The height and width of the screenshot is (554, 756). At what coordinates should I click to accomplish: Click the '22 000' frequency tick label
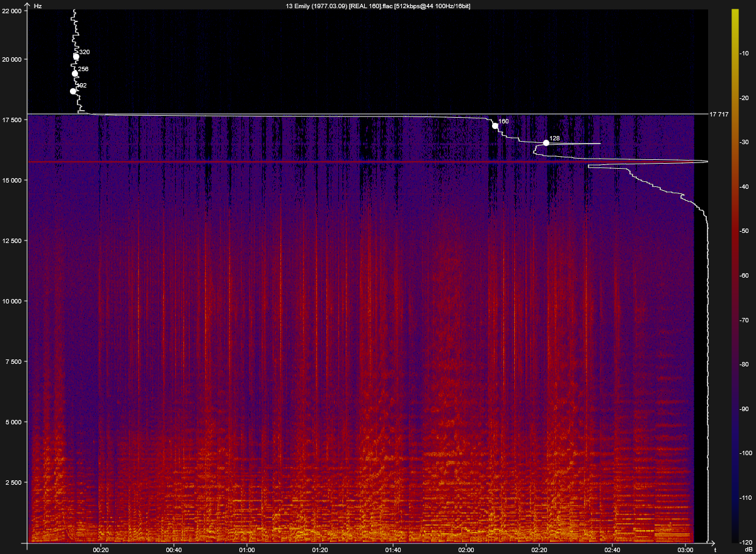click(x=13, y=11)
